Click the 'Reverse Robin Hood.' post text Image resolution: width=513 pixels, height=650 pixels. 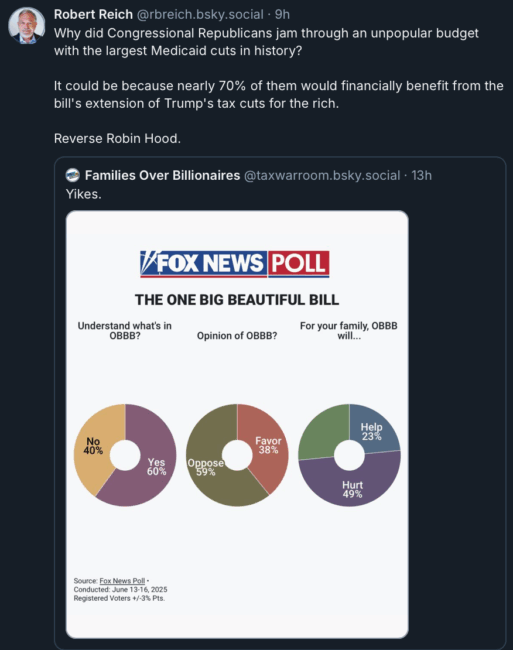117,138
